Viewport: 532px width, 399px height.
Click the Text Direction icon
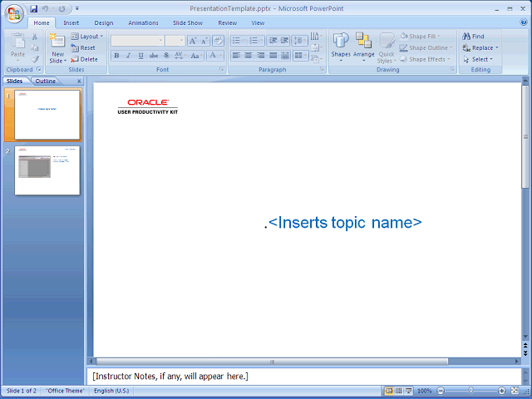pyautogui.click(x=316, y=37)
